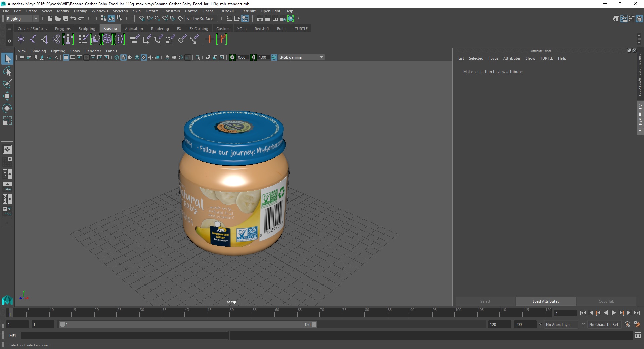This screenshot has height=349, width=644.
Task: Open the sRGB gamma view transform dropdown
Action: pos(301,57)
